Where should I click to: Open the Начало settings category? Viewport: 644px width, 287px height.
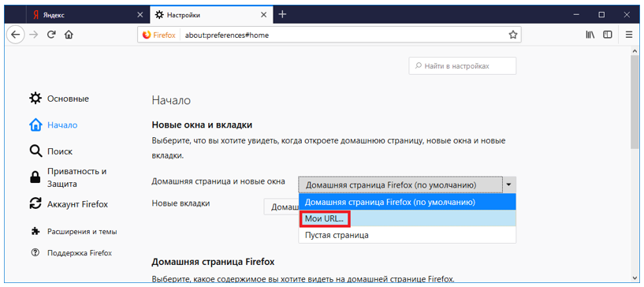pyautogui.click(x=54, y=125)
